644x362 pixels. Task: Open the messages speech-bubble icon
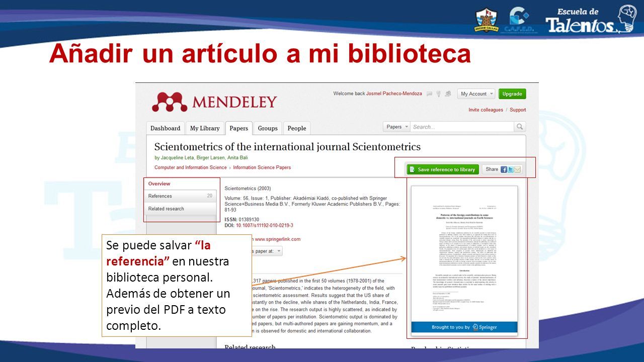430,94
